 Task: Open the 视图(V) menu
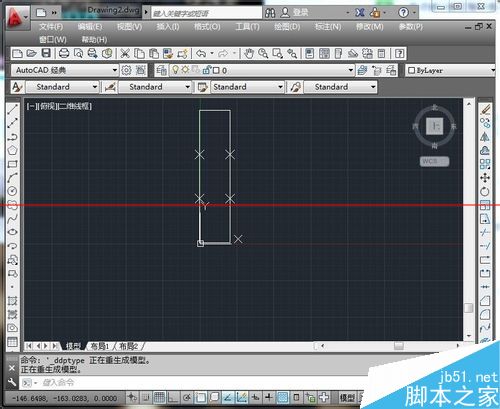[x=129, y=26]
